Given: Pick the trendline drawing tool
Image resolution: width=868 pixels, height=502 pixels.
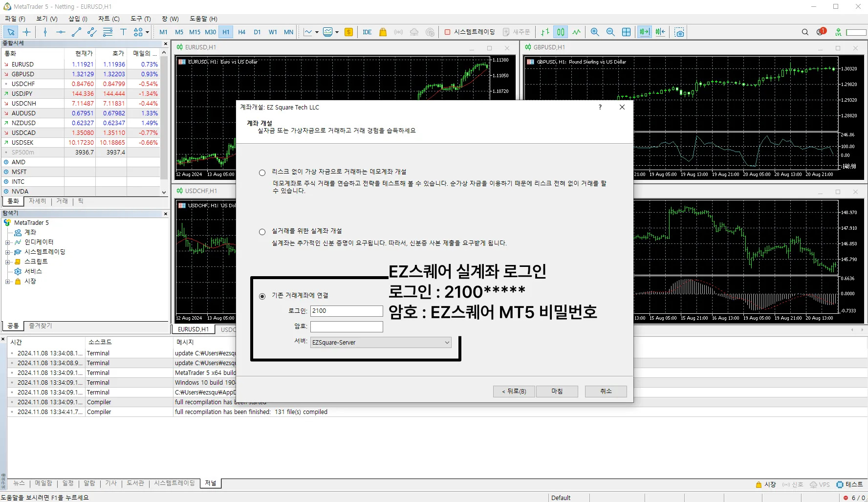Looking at the screenshot, I should (x=76, y=32).
